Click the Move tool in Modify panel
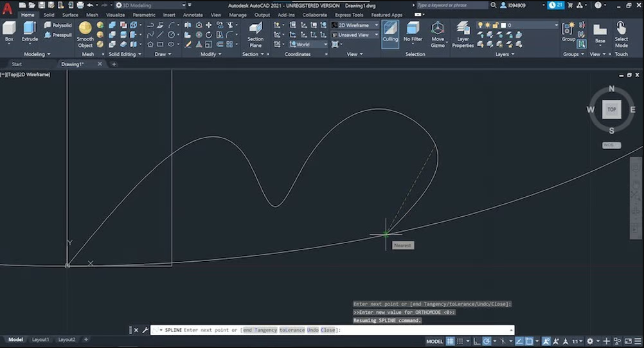644x348 pixels. 209,25
